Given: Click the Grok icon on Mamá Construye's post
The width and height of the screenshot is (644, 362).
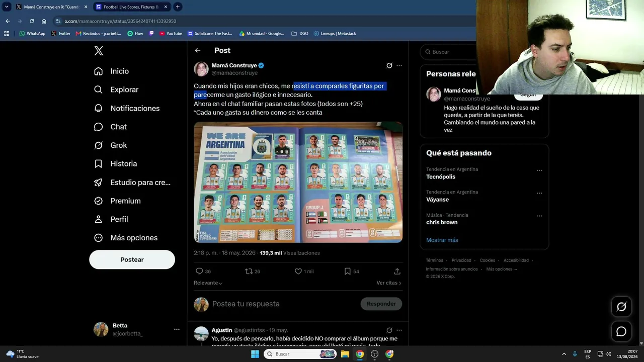Looking at the screenshot, I should click(389, 65).
